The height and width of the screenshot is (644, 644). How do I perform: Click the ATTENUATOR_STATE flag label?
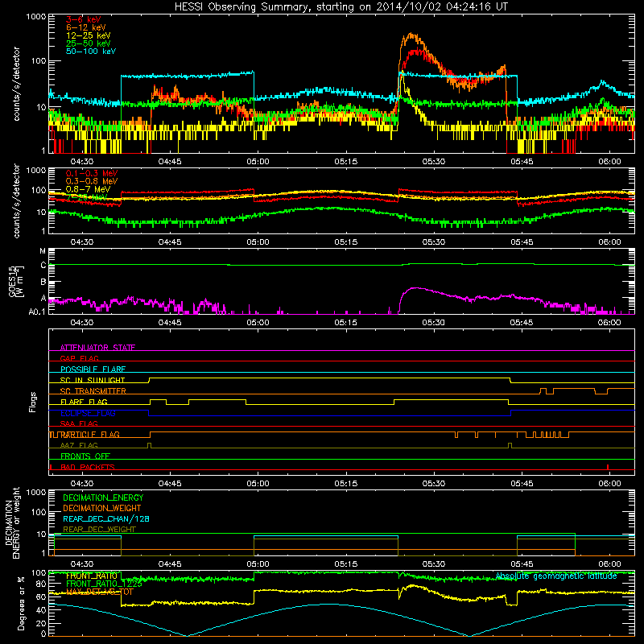pyautogui.click(x=97, y=348)
